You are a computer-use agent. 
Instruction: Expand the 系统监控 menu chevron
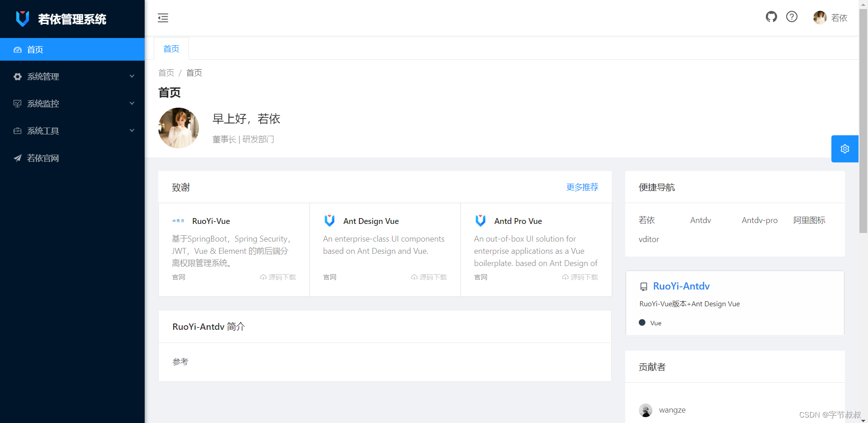[x=132, y=104]
